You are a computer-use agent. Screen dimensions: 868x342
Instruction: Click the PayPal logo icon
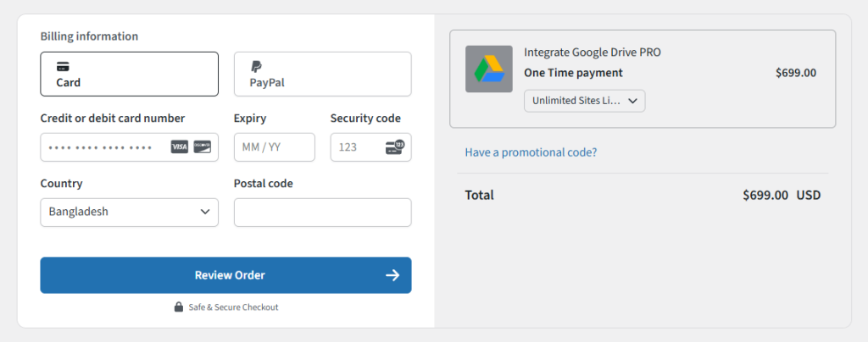coord(256,67)
